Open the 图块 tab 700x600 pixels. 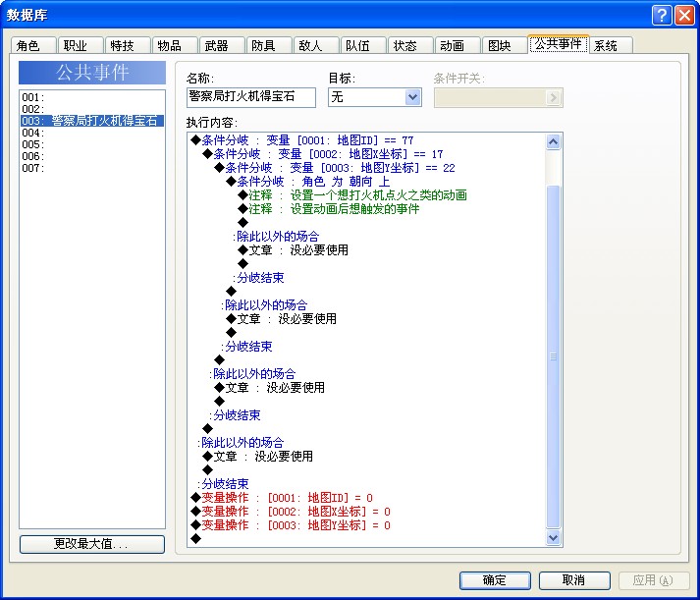click(505, 45)
